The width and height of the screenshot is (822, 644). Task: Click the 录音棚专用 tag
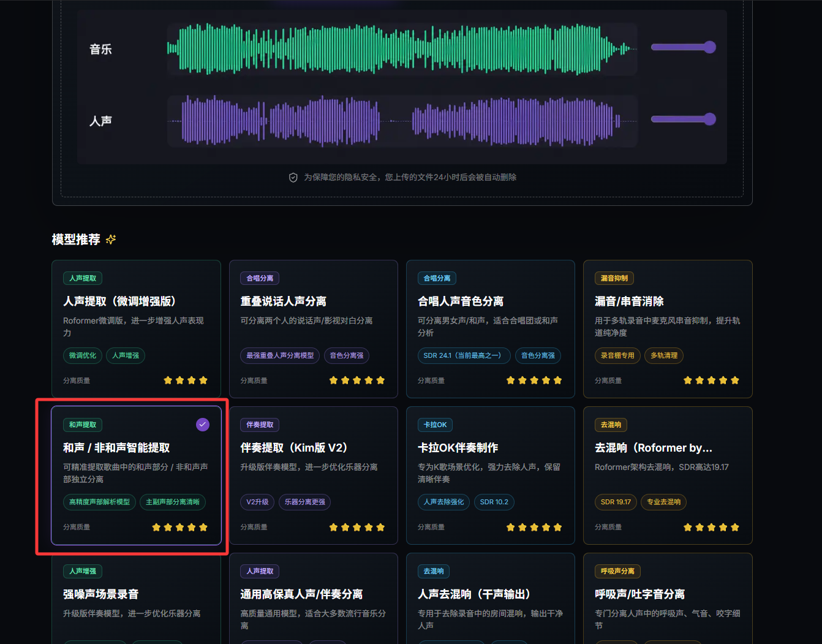tap(617, 355)
